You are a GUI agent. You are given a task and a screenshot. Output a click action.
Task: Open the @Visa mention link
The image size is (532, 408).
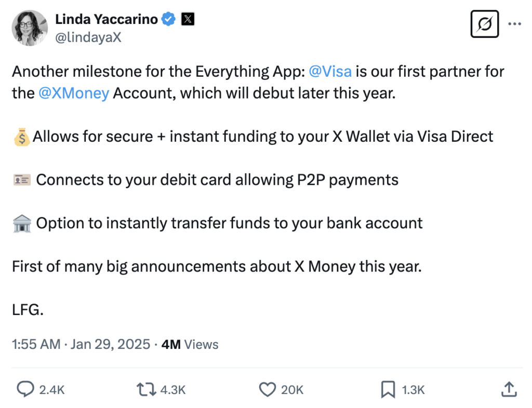(330, 71)
